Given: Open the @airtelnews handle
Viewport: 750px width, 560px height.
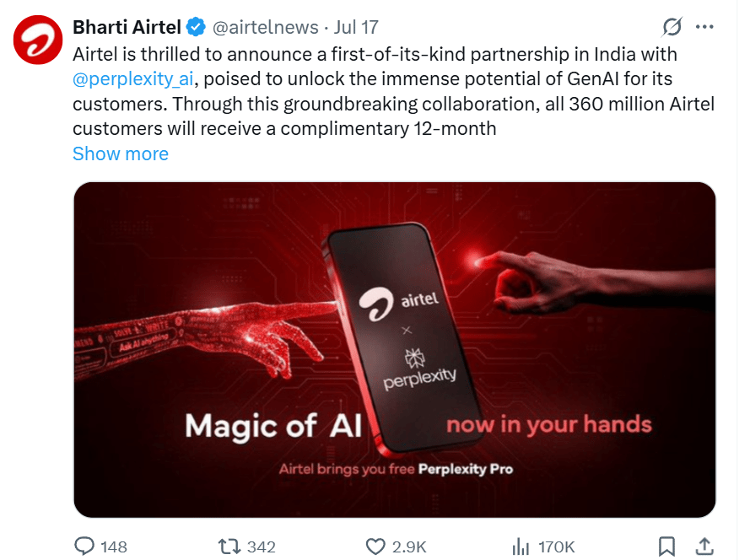Looking at the screenshot, I should pyautogui.click(x=266, y=27).
